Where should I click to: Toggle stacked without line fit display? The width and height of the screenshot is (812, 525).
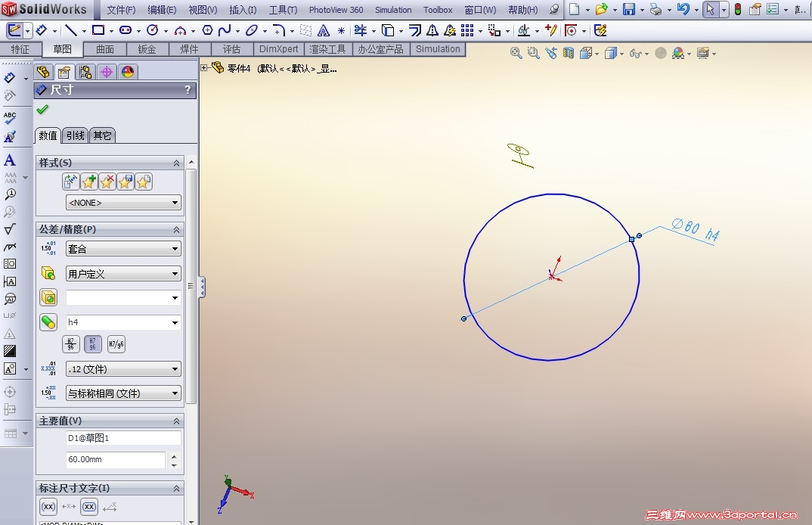coord(93,343)
